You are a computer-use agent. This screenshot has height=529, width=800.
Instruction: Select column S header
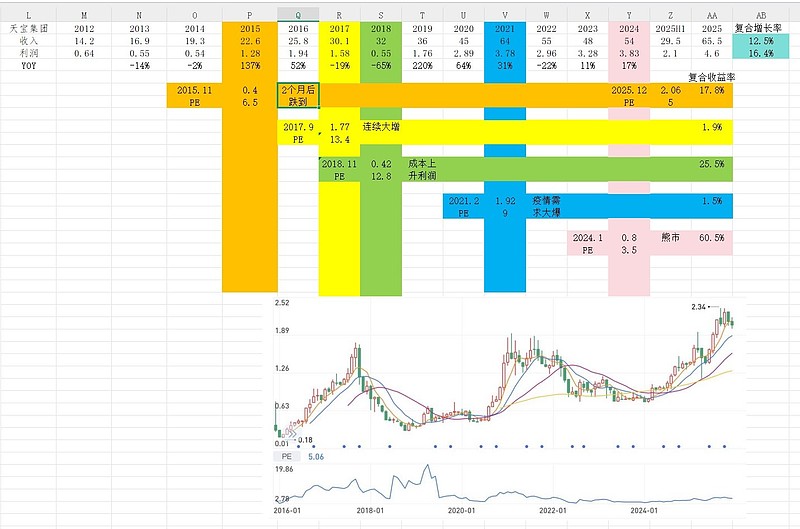381,15
